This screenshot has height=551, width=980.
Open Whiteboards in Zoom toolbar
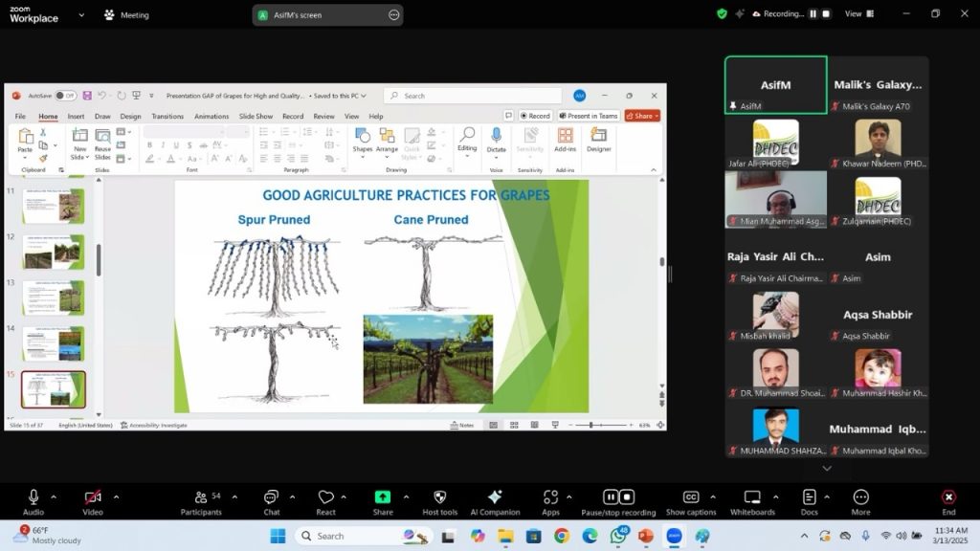(751, 497)
